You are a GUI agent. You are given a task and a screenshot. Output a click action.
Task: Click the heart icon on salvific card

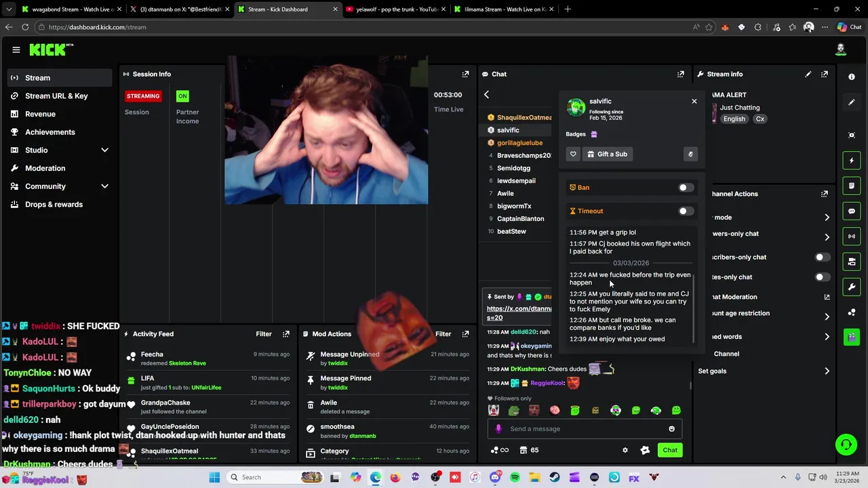573,154
